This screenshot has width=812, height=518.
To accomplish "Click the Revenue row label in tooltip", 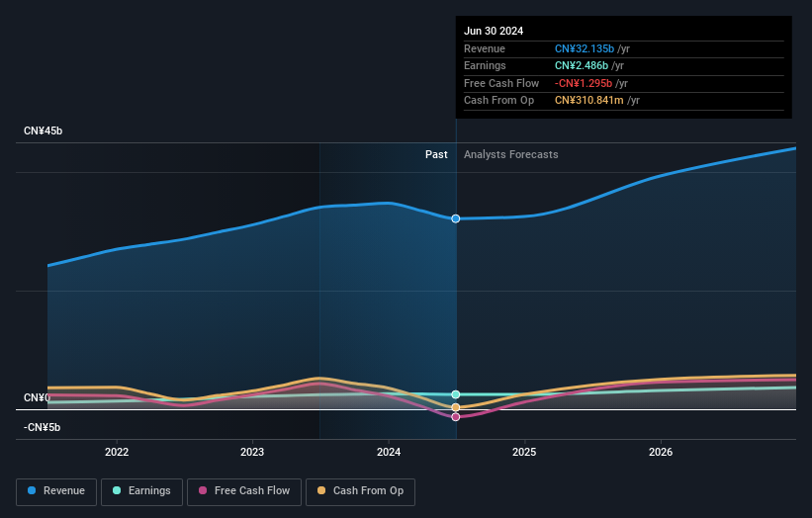I will tap(485, 48).
